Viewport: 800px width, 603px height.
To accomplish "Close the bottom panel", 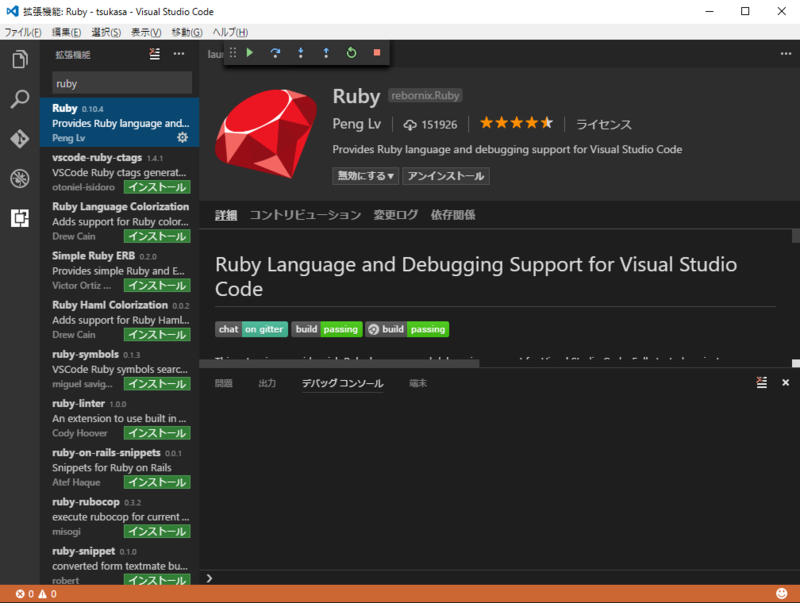I will 786,383.
